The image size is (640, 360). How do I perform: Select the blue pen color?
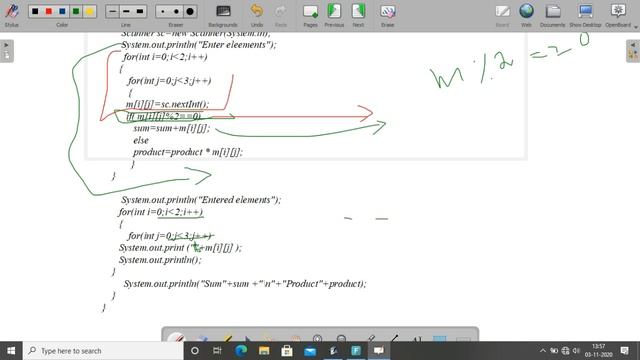[62, 11]
